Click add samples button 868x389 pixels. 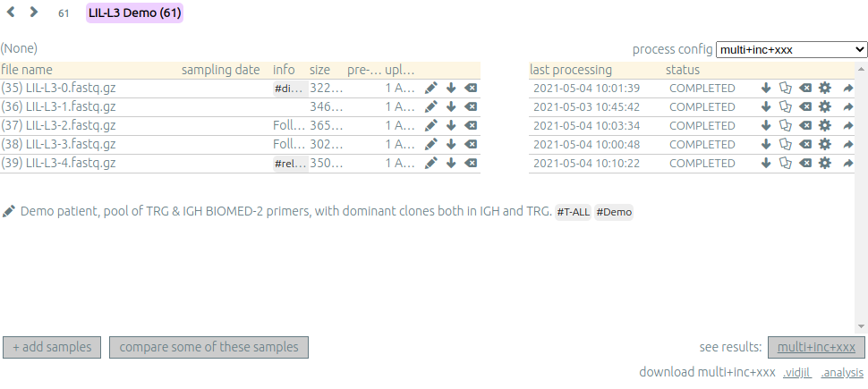[52, 348]
